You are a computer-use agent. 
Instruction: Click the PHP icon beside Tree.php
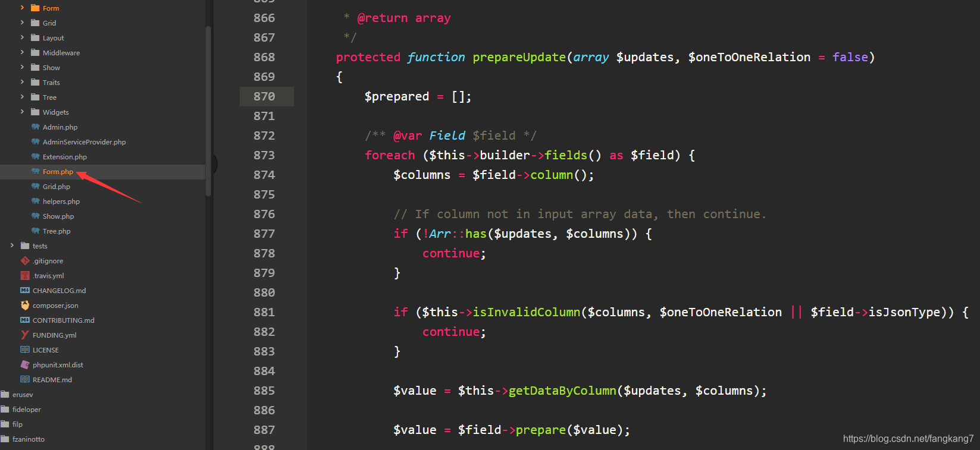(x=36, y=231)
